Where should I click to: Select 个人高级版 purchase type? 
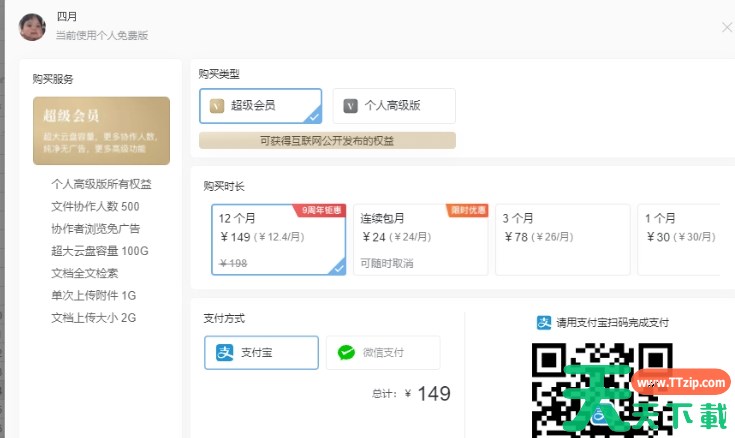click(x=394, y=106)
